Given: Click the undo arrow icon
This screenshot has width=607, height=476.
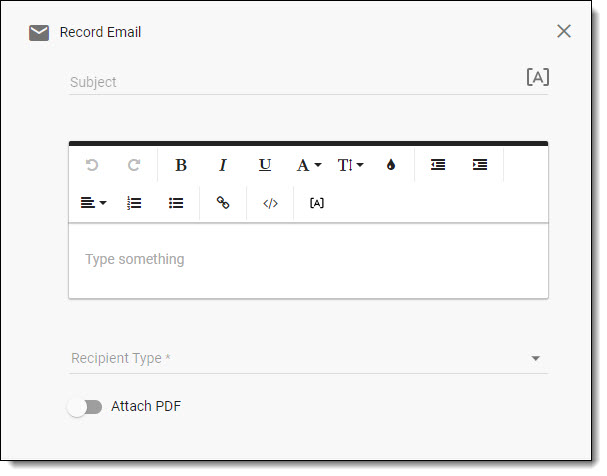Looking at the screenshot, I should [92, 165].
